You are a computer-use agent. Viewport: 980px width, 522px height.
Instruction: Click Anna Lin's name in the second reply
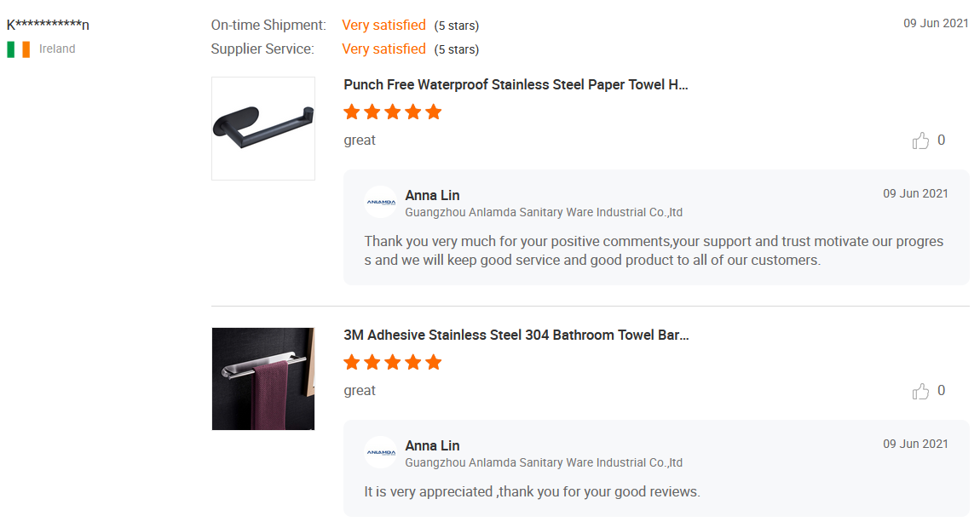point(432,446)
